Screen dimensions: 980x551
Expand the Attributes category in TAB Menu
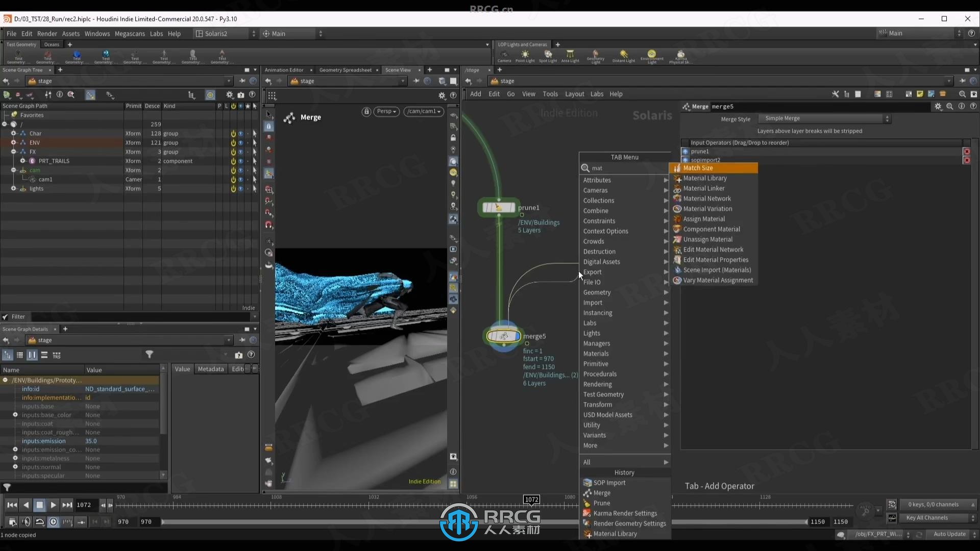625,180
